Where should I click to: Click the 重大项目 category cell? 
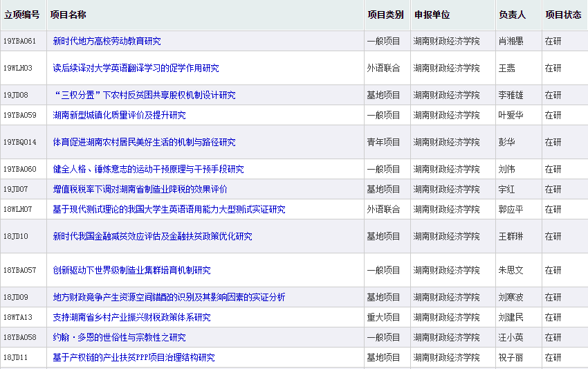[x=383, y=317]
